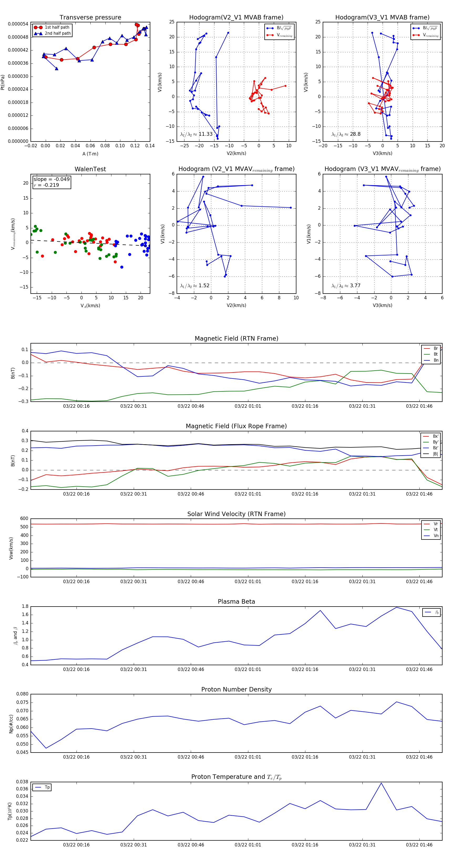The height and width of the screenshot is (868, 473).
Task: Click "03/22 01:46" tick under Proton Temperature plot
Action: 419,845
